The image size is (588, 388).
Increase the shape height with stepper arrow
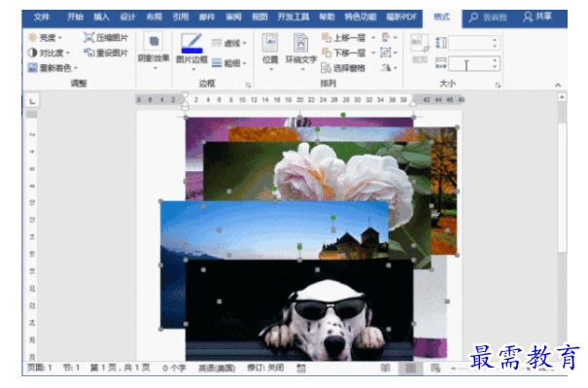pyautogui.click(x=495, y=40)
